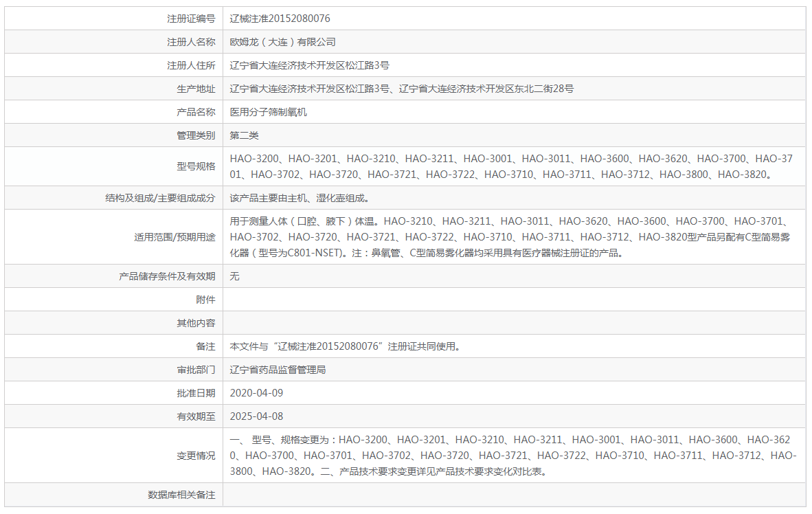
Task: Click expiry date 2025-04-08
Action: click(x=256, y=416)
